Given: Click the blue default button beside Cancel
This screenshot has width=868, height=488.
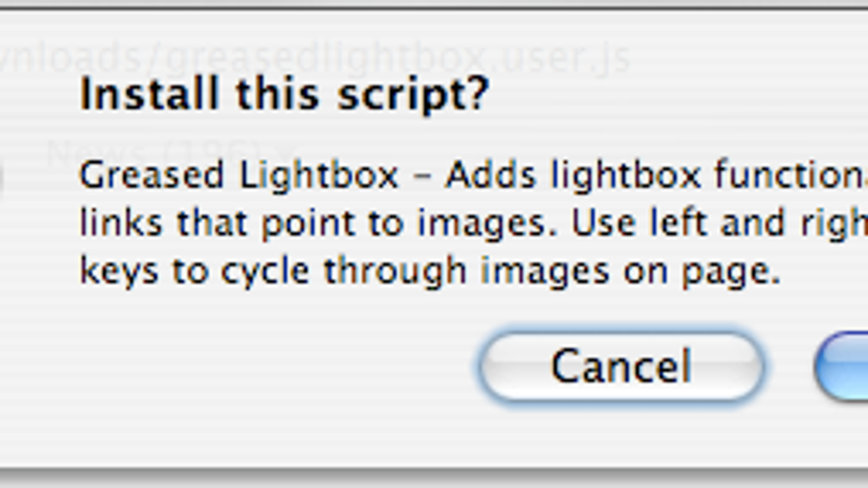Looking at the screenshot, I should click(x=842, y=367).
